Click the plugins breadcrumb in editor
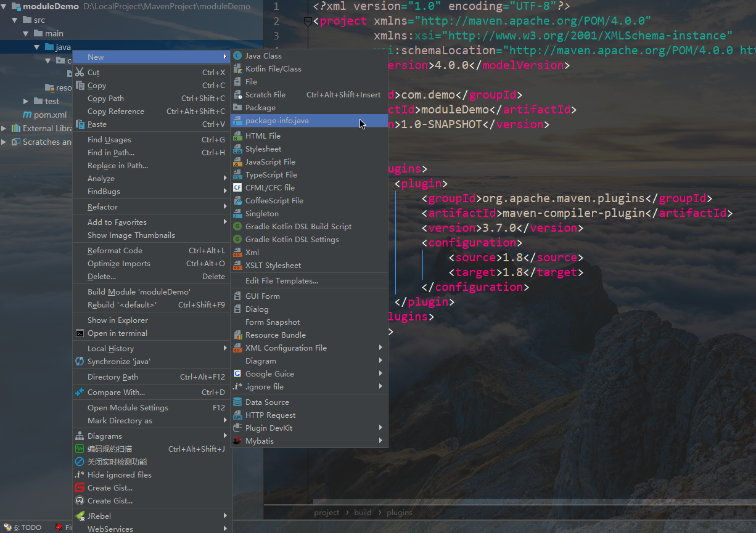The height and width of the screenshot is (533, 756). pyautogui.click(x=400, y=512)
